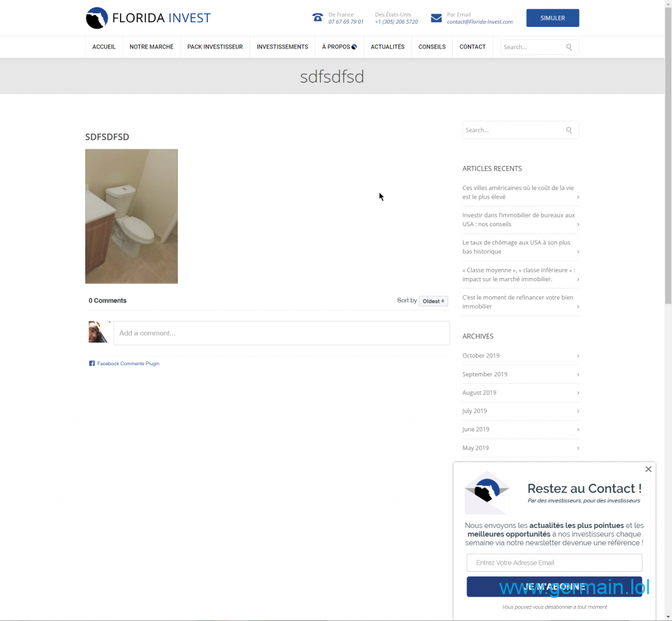Open the toilet photo thumbnail

pyautogui.click(x=131, y=216)
